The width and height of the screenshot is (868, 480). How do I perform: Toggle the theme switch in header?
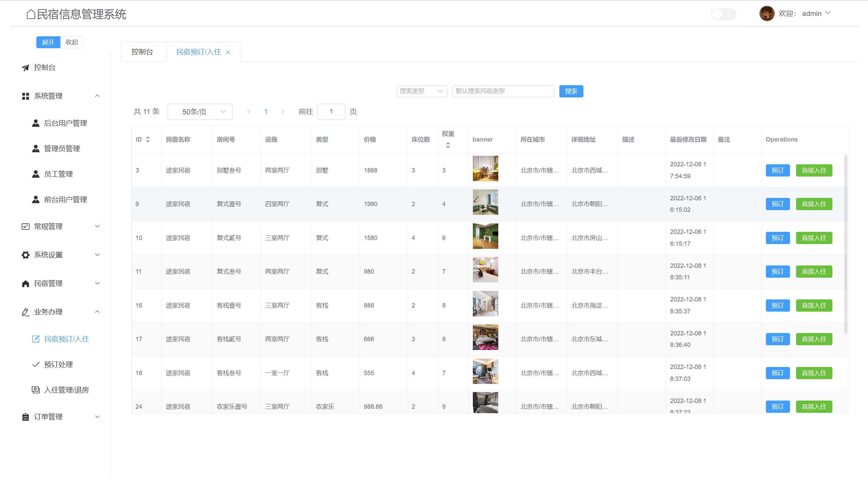[x=723, y=14]
